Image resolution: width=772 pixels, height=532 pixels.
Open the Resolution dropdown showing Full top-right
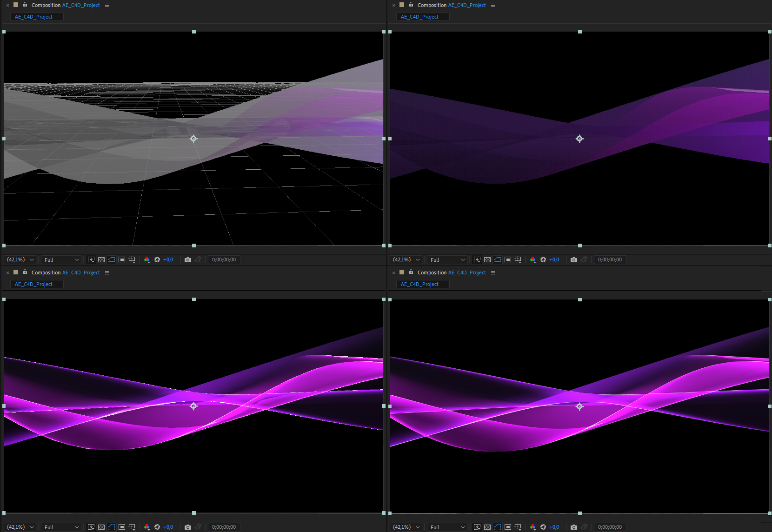(446, 259)
